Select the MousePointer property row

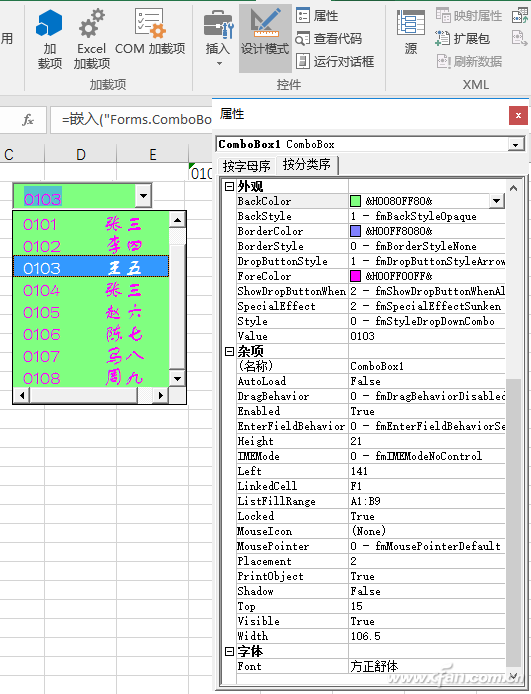(x=371, y=546)
